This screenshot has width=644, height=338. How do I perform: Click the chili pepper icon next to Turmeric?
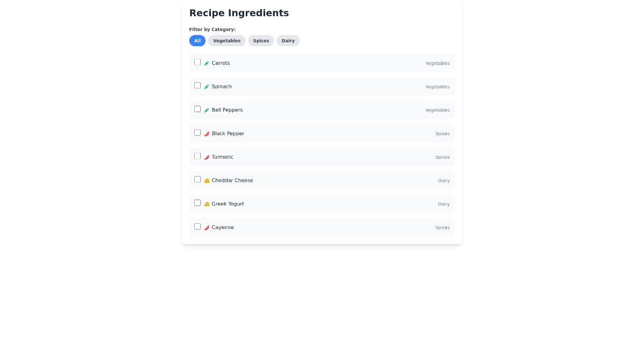(x=207, y=157)
